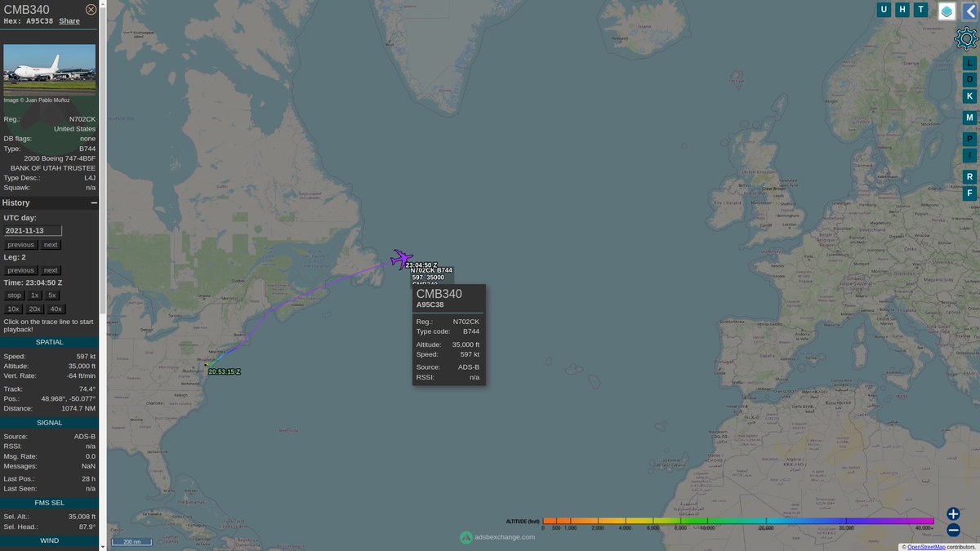980x551 pixels.
Task: Click the Sel. Head. value 87.9°
Action: pyautogui.click(x=86, y=527)
